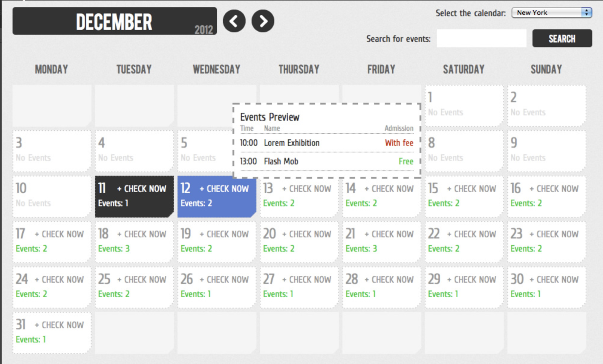Click Check Now on December 28
Image resolution: width=603 pixels, height=364 pixels.
(389, 280)
